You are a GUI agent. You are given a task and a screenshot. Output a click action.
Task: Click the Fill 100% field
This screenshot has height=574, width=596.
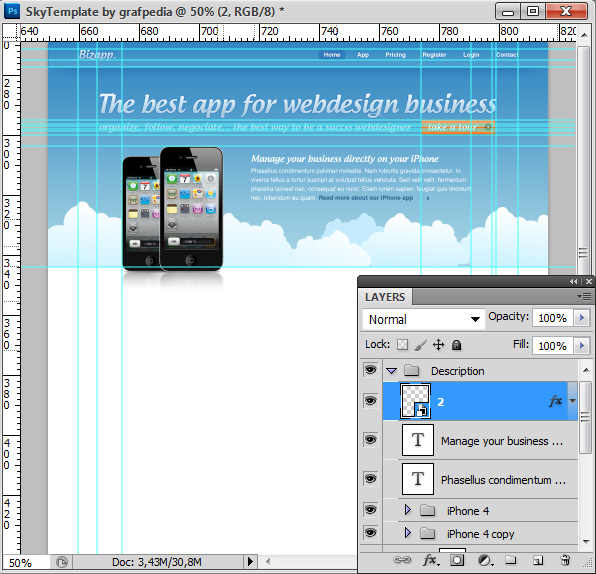[553, 346]
